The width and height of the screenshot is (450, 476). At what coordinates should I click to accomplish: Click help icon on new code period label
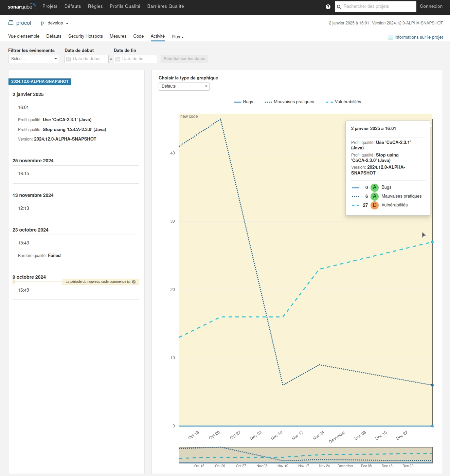pos(134,282)
